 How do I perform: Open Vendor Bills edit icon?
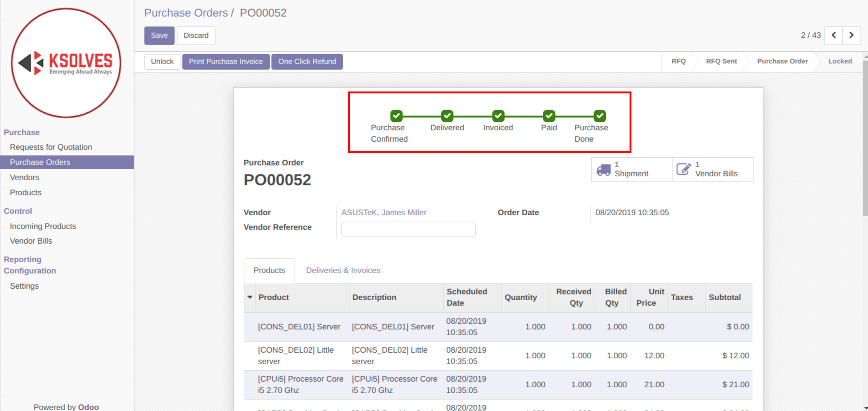[683, 169]
